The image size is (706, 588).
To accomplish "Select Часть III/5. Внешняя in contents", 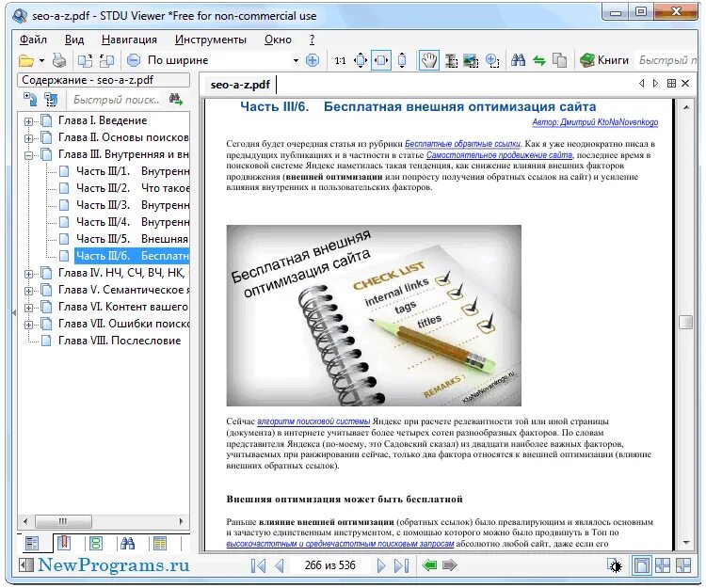I will 132,239.
